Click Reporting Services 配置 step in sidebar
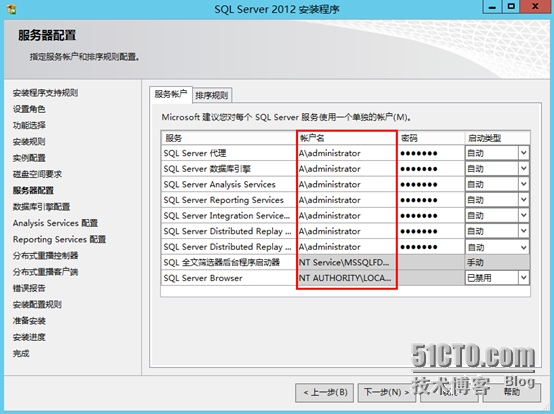This screenshot has height=414, width=554. (x=59, y=239)
